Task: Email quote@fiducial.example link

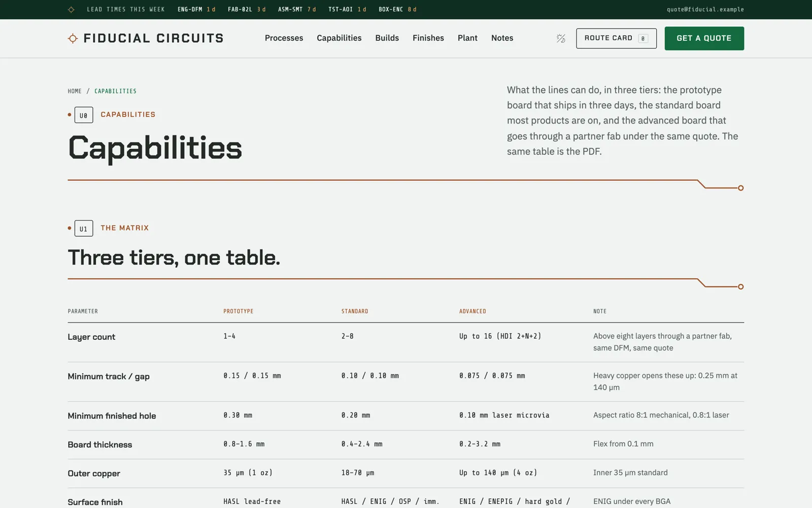Action: 705,10
